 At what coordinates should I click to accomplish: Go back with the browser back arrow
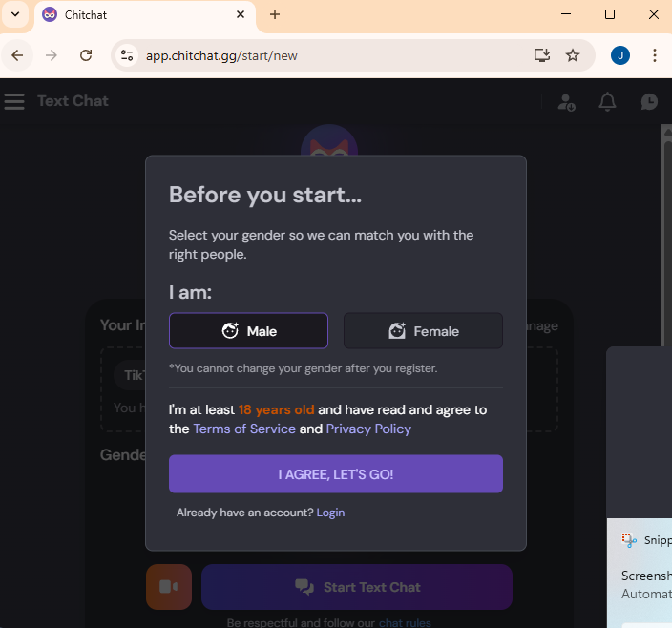[17, 55]
